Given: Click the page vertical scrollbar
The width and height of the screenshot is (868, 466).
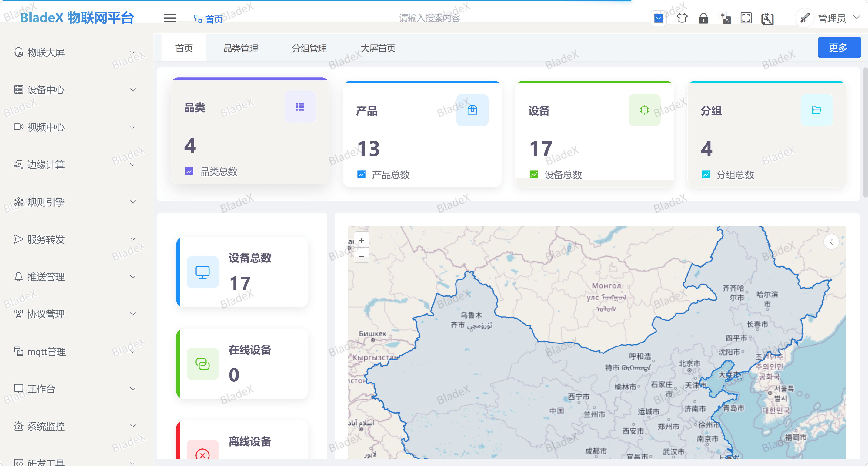Looking at the screenshot, I should (865, 133).
